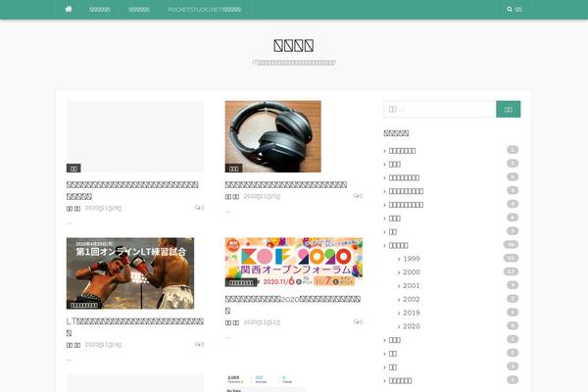The image size is (588, 392).
Task: Click the count badge beside 1999
Action: 511,258
